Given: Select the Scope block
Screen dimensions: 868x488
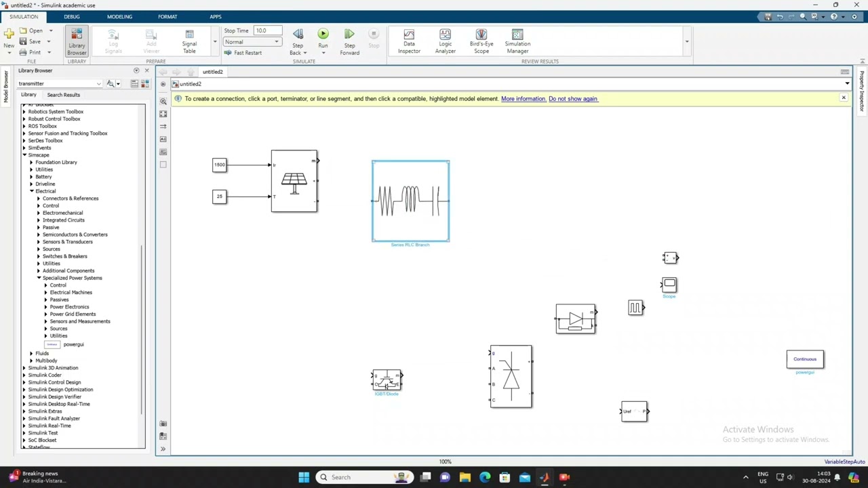Looking at the screenshot, I should click(669, 285).
